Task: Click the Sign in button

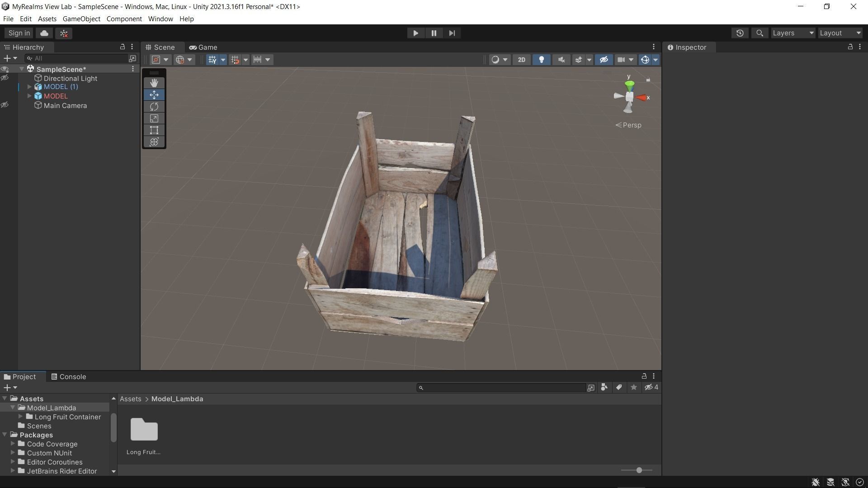Action: pyautogui.click(x=19, y=33)
